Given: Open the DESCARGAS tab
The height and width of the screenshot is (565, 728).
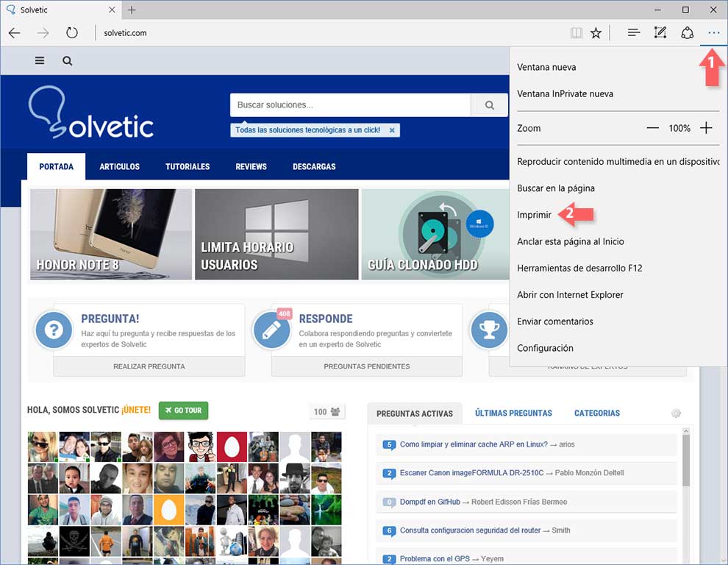Looking at the screenshot, I should point(314,166).
